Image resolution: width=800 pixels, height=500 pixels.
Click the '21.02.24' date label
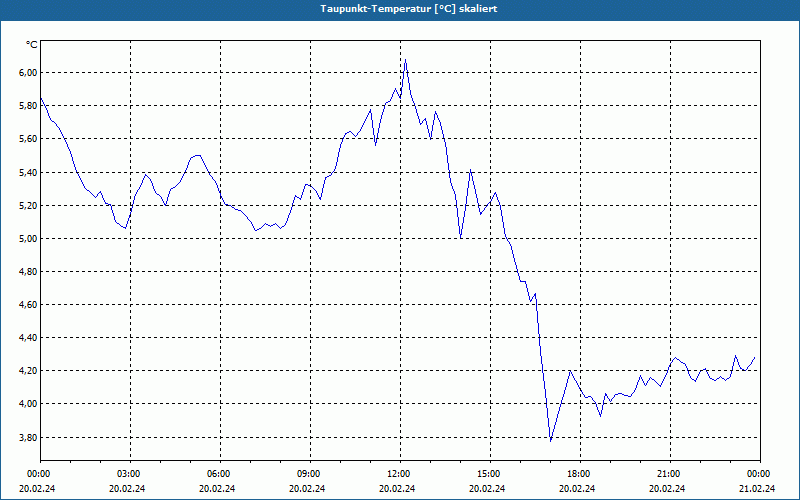point(758,488)
